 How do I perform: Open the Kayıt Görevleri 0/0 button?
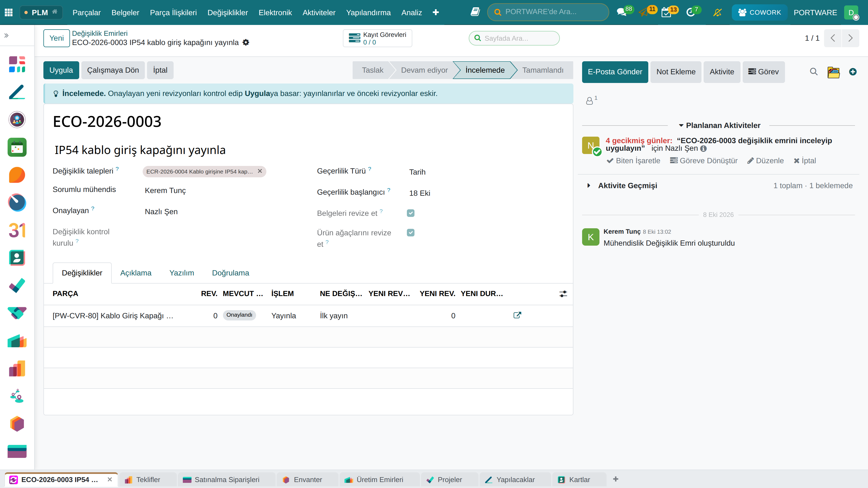click(x=377, y=38)
